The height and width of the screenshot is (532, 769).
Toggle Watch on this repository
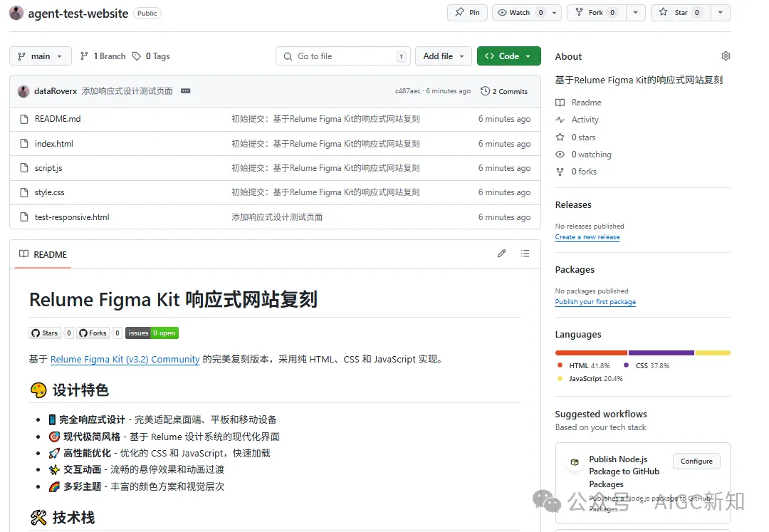(514, 13)
